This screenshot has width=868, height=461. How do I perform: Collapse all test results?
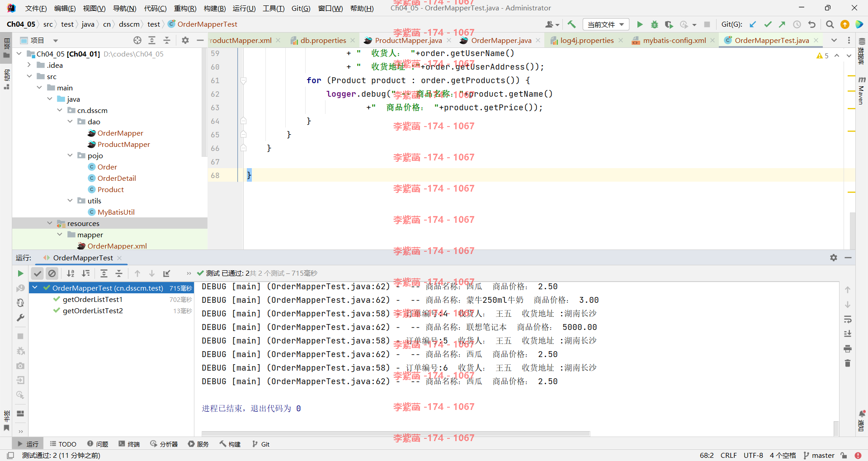[x=119, y=273]
